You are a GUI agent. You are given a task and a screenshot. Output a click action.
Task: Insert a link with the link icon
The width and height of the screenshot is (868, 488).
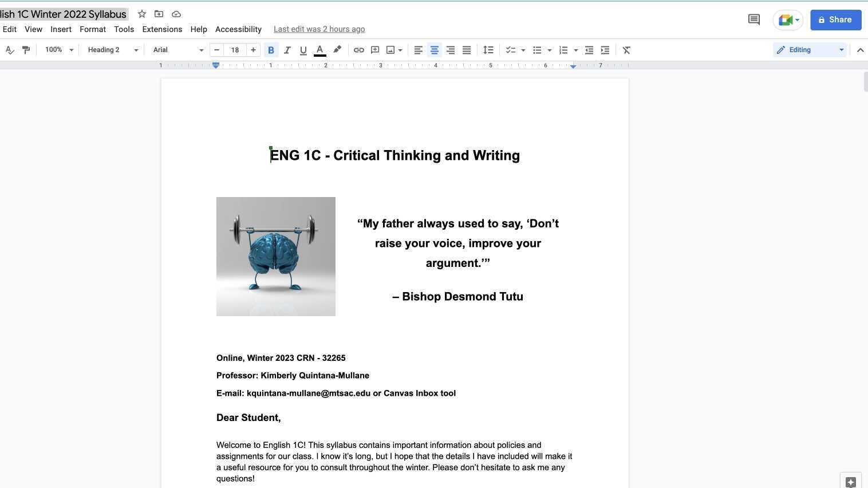pos(359,50)
